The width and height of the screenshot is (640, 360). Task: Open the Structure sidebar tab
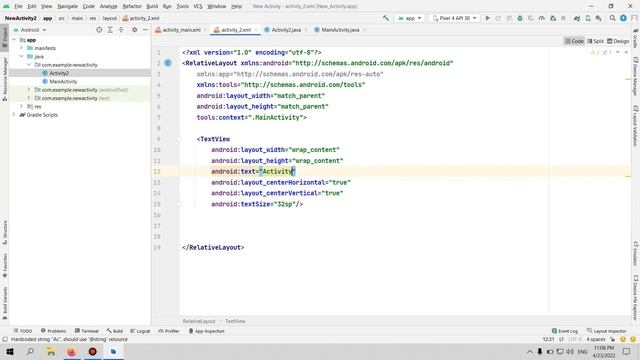4,233
